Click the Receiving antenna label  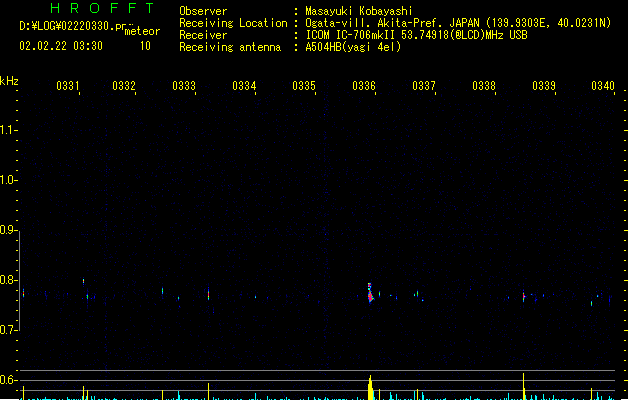[230, 47]
